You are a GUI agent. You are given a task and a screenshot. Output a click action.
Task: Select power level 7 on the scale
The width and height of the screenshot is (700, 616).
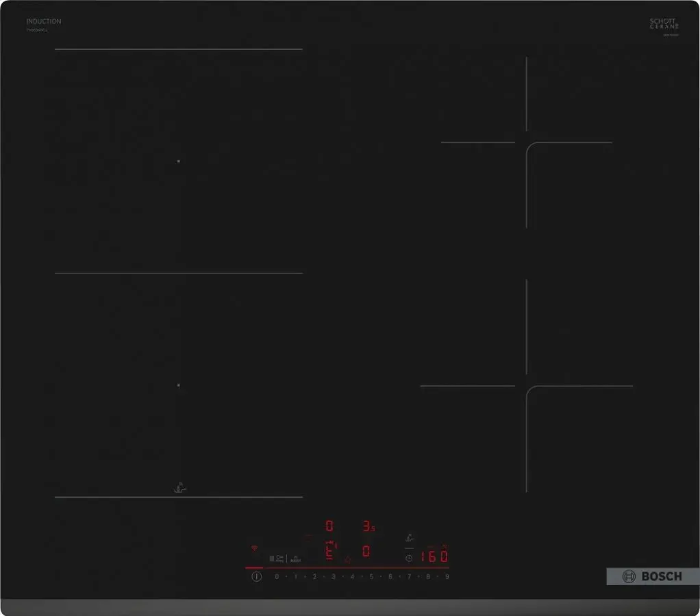click(x=409, y=577)
